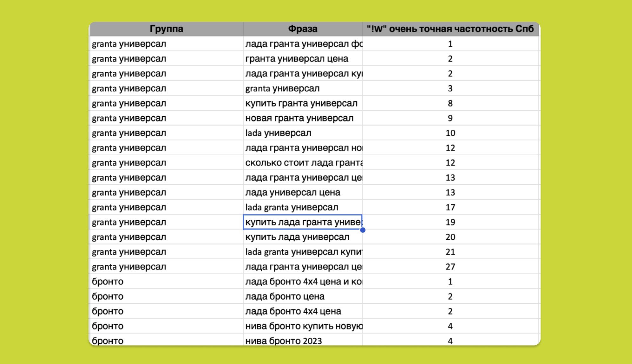Click the frequency cell showing 17
The height and width of the screenshot is (364, 632).
coord(450,207)
